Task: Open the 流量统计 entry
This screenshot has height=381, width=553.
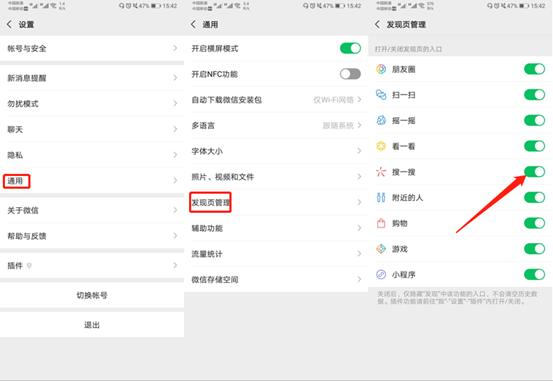Action: [276, 254]
